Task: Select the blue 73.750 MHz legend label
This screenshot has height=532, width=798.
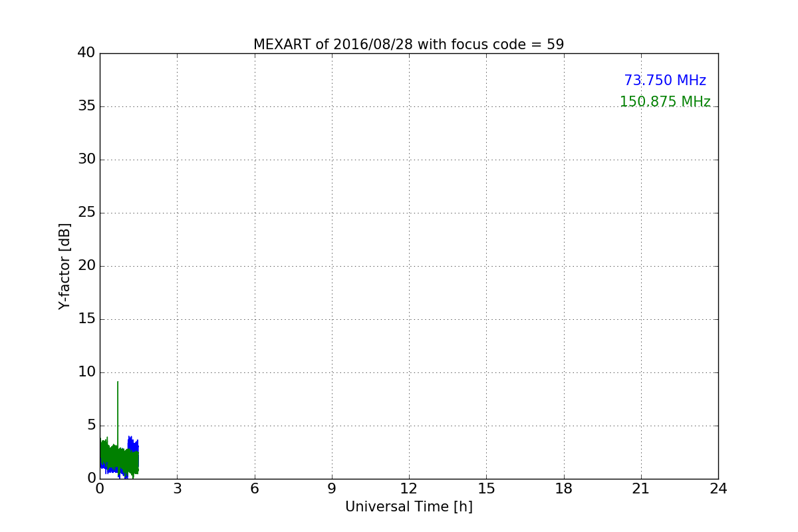Action: pyautogui.click(x=665, y=80)
